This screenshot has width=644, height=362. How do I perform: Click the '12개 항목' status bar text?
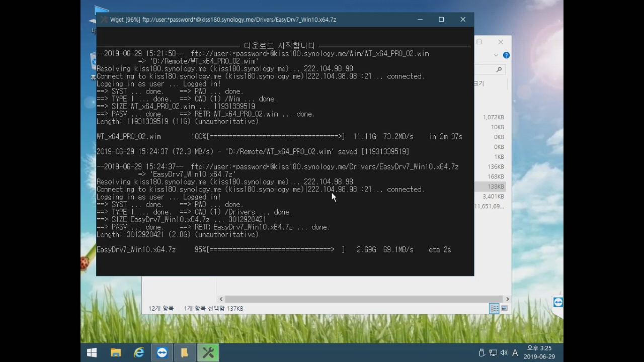point(161,308)
